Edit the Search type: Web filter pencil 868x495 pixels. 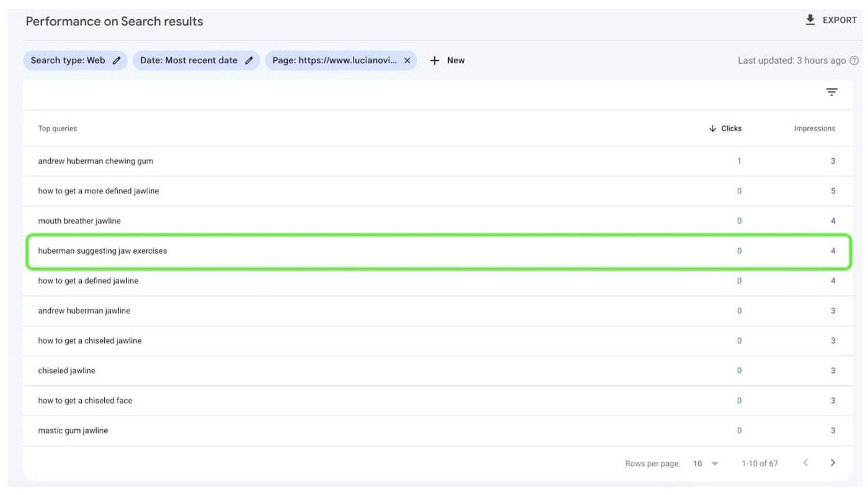coord(117,60)
